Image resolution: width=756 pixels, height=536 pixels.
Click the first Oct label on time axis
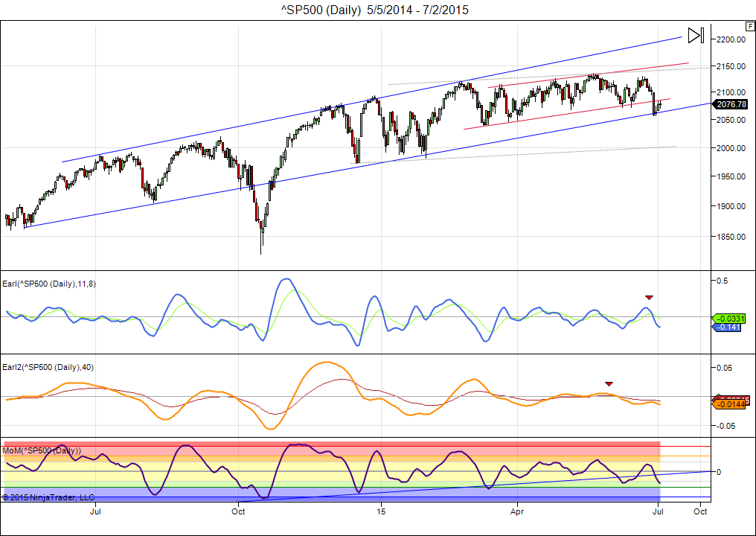tap(238, 512)
